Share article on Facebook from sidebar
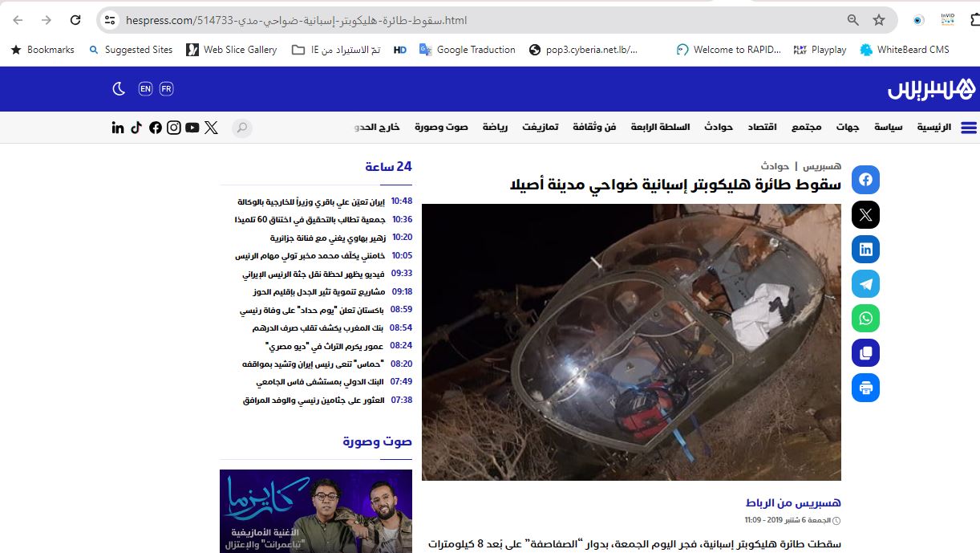The height and width of the screenshot is (553, 980). 865,180
